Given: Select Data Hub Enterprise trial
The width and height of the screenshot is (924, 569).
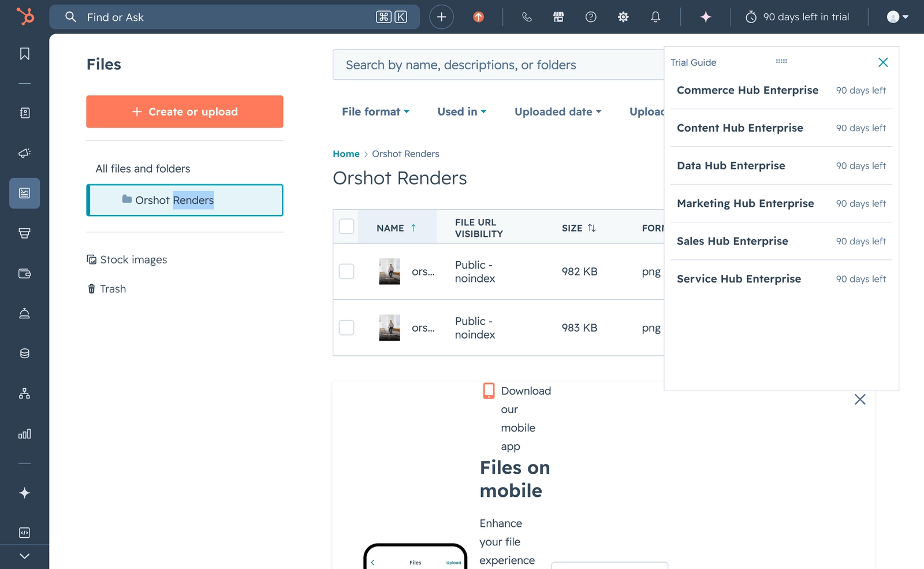Looking at the screenshot, I should [x=781, y=166].
